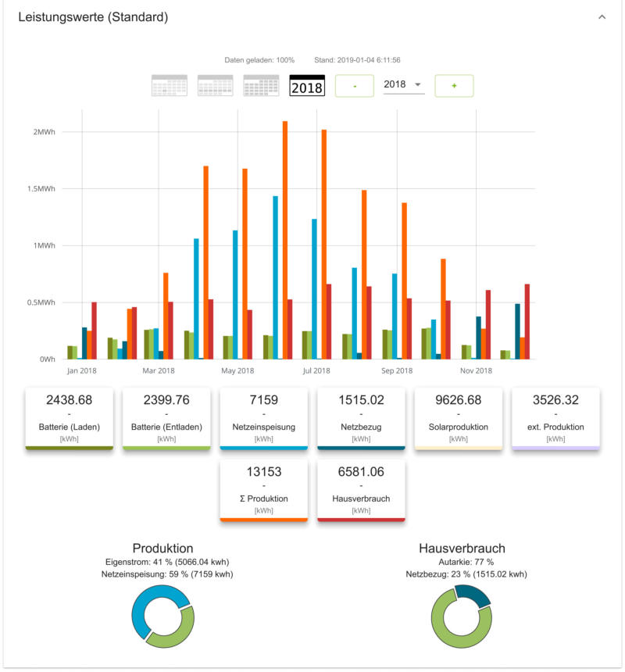The width and height of the screenshot is (625, 672).
Task: Toggle the Netzbezug series card
Action: click(x=361, y=418)
